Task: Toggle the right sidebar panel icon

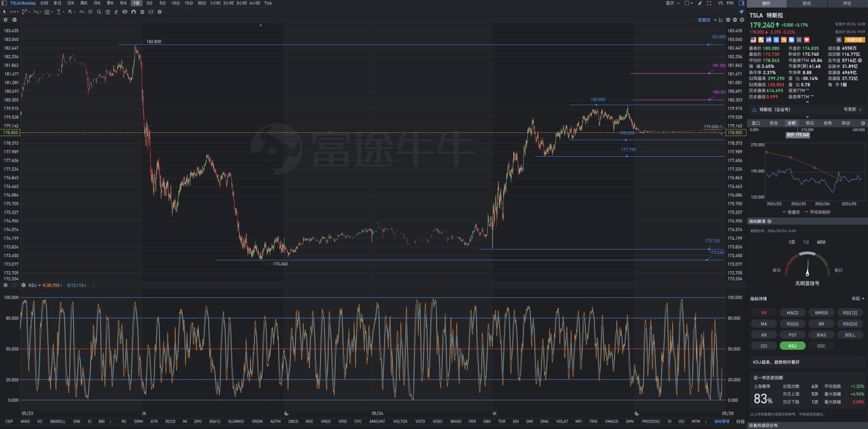Action: click(742, 3)
